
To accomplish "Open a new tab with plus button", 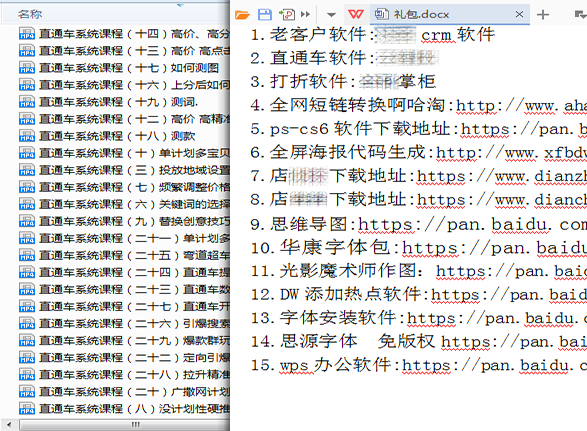I will pos(542,15).
